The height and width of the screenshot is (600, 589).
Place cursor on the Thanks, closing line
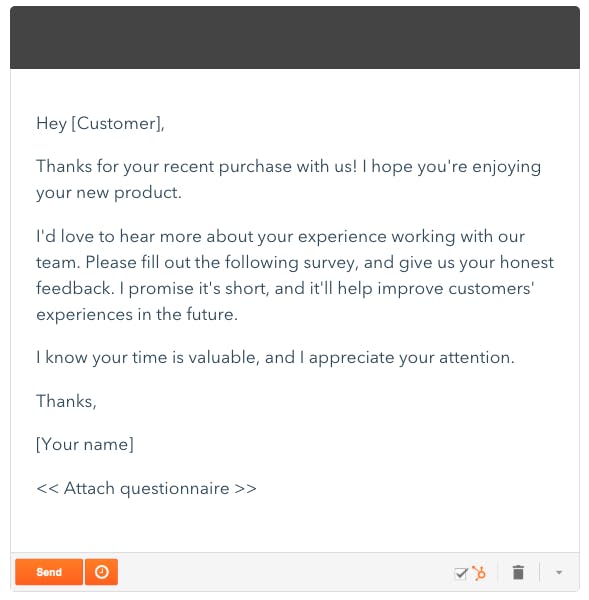point(66,401)
